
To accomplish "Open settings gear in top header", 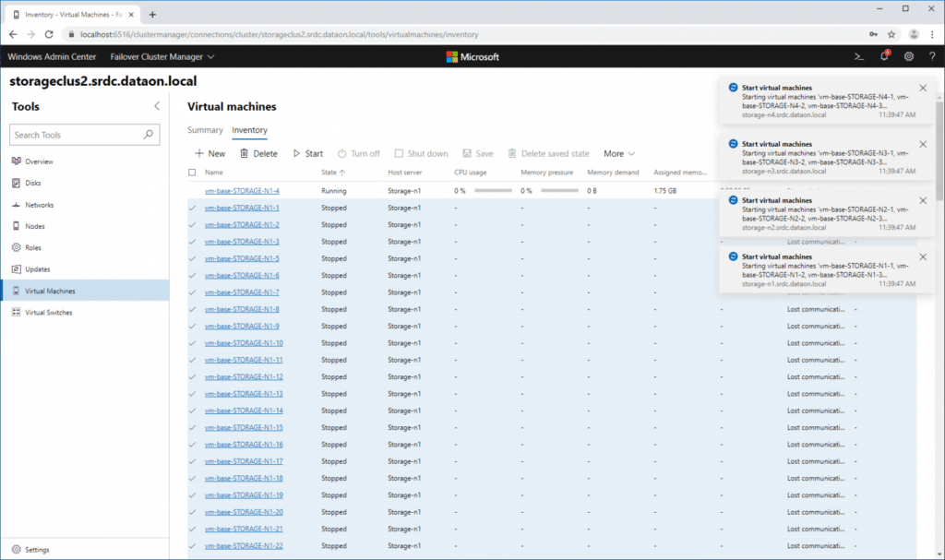I will tap(908, 56).
